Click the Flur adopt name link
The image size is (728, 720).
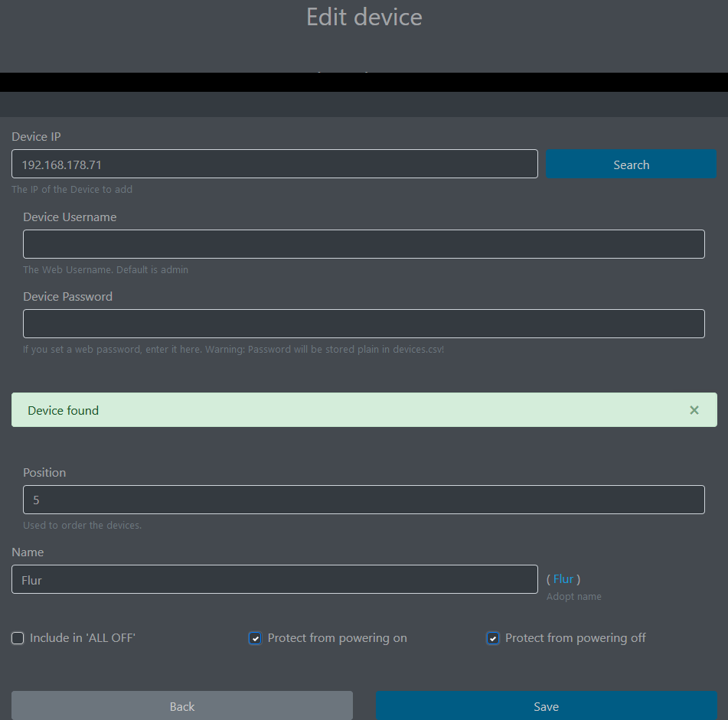tap(564, 579)
